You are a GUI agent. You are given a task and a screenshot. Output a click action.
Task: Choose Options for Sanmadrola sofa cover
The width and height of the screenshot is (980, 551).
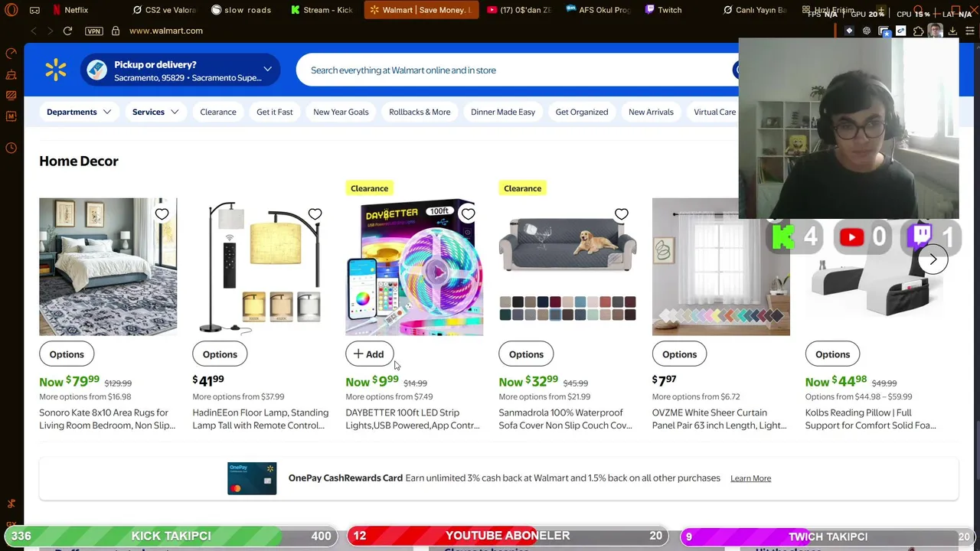click(x=526, y=354)
